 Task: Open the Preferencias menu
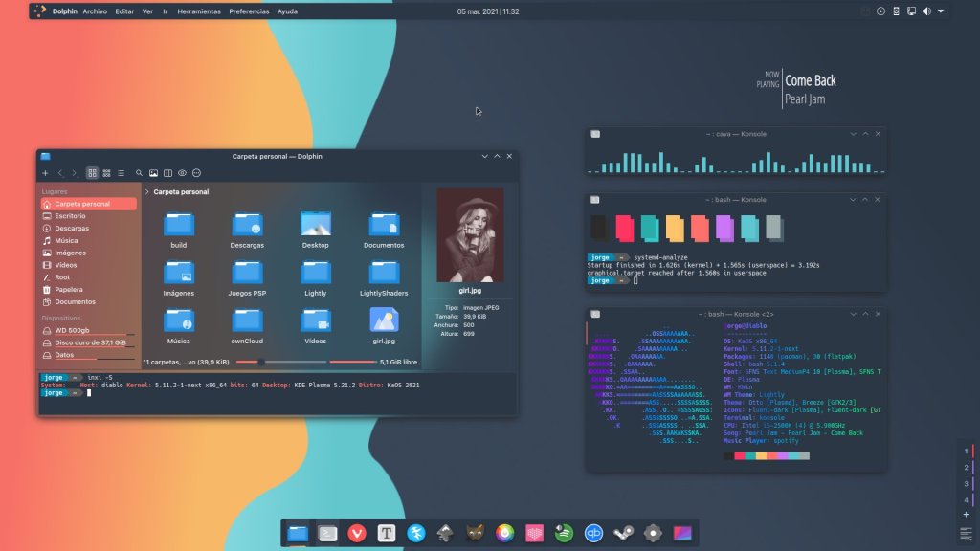[249, 11]
